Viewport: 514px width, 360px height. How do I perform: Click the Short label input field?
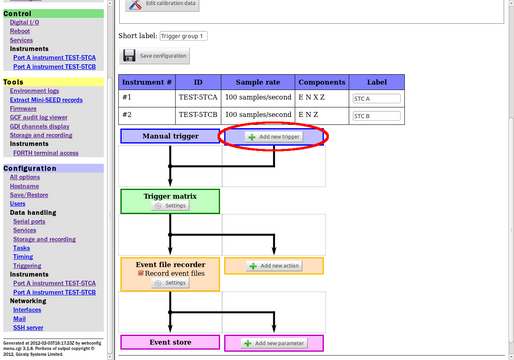coord(183,36)
